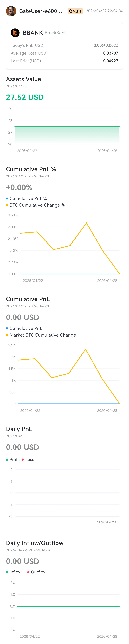Toggle green Inflow legend dot
Screen dimensions: 129x644
(x=7, y=572)
